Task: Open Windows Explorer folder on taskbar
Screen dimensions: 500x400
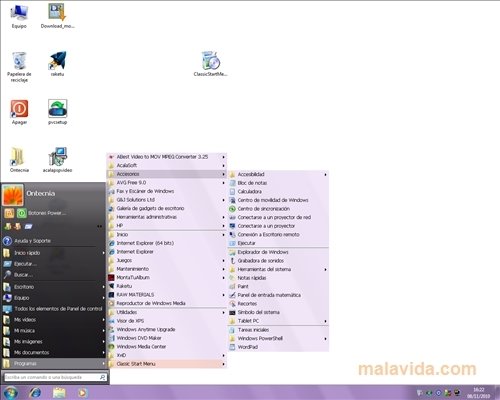Action: click(59, 393)
